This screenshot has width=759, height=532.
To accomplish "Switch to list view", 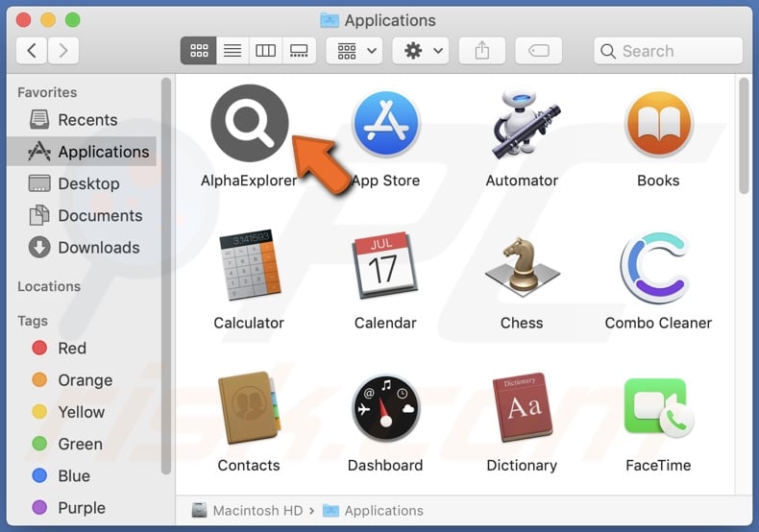I will coord(233,50).
